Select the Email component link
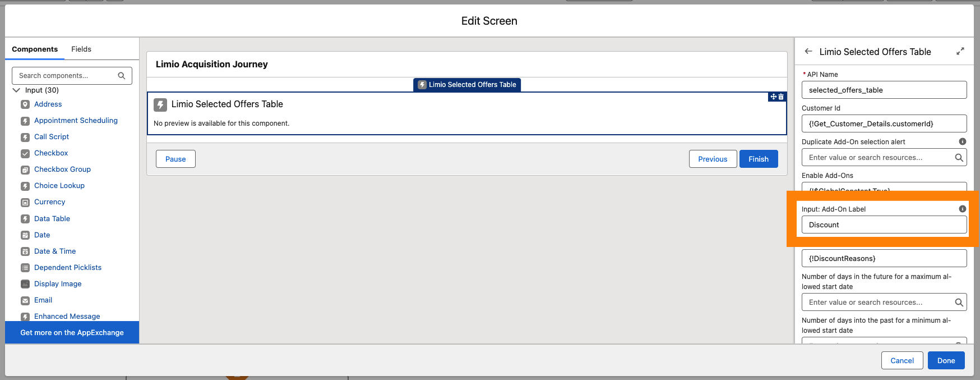Viewport: 980px width, 380px height. pyautogui.click(x=43, y=300)
